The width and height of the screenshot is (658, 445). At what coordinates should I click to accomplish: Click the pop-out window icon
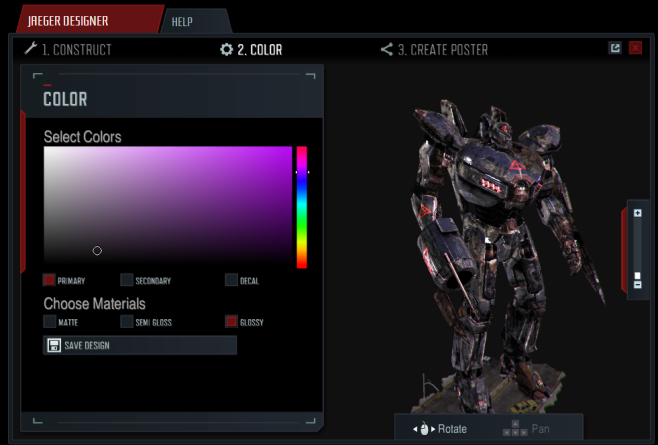pos(615,48)
